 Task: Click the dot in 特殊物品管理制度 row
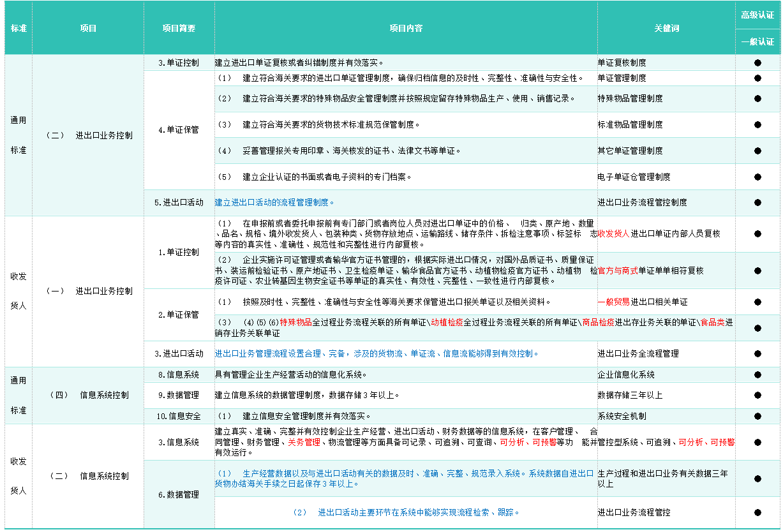click(x=757, y=98)
